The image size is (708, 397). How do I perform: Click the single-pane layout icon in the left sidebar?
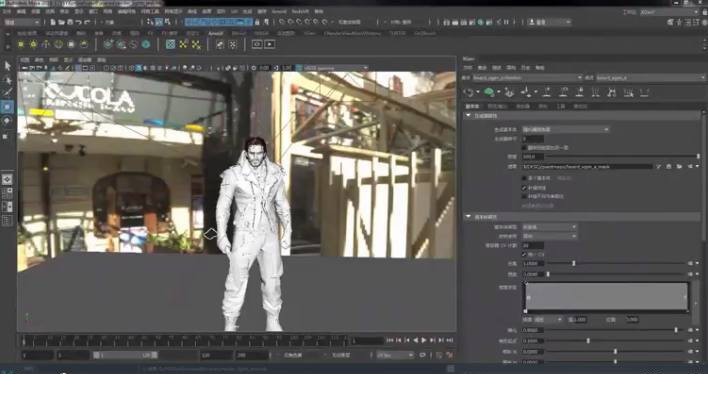pos(7,179)
